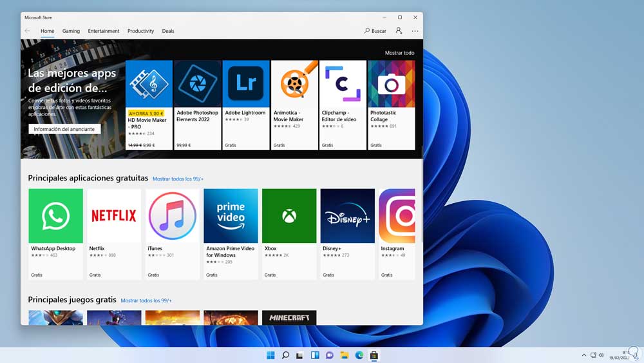
Task: Open taskbar Search magnifier icon
Action: coord(285,355)
